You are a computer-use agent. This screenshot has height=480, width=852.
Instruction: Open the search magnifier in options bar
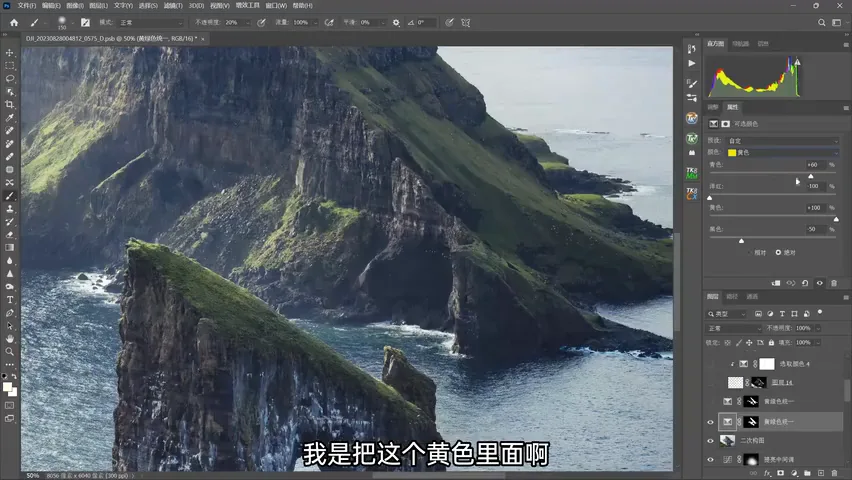coord(822,22)
